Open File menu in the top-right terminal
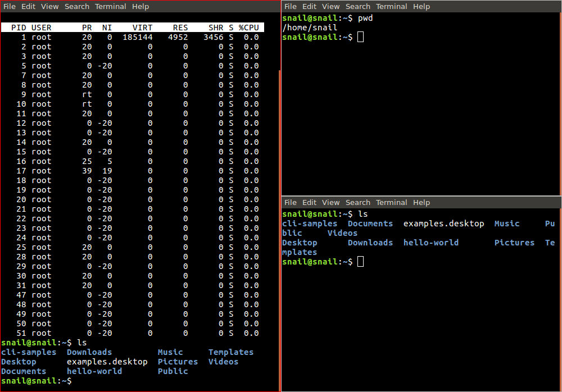Image resolution: width=562 pixels, height=392 pixels. point(291,7)
